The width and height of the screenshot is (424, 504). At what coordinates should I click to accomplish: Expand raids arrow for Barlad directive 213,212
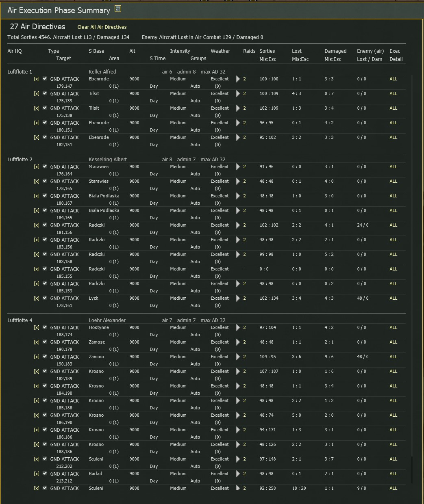coord(238,474)
